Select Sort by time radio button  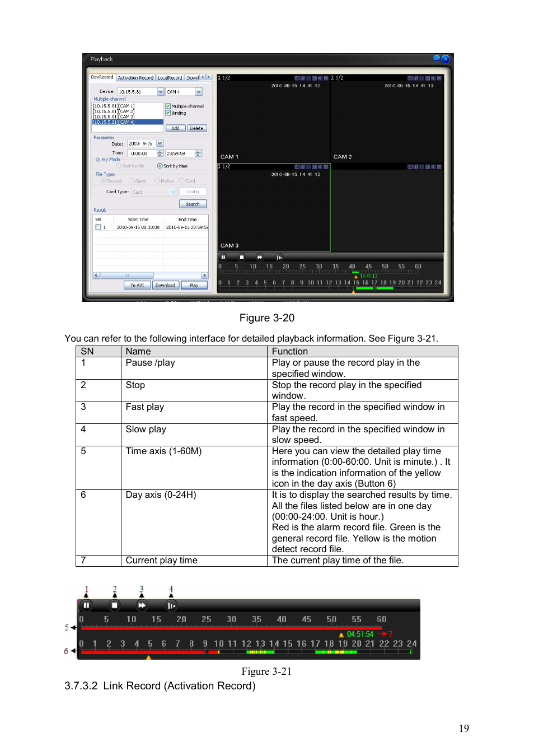tap(160, 166)
